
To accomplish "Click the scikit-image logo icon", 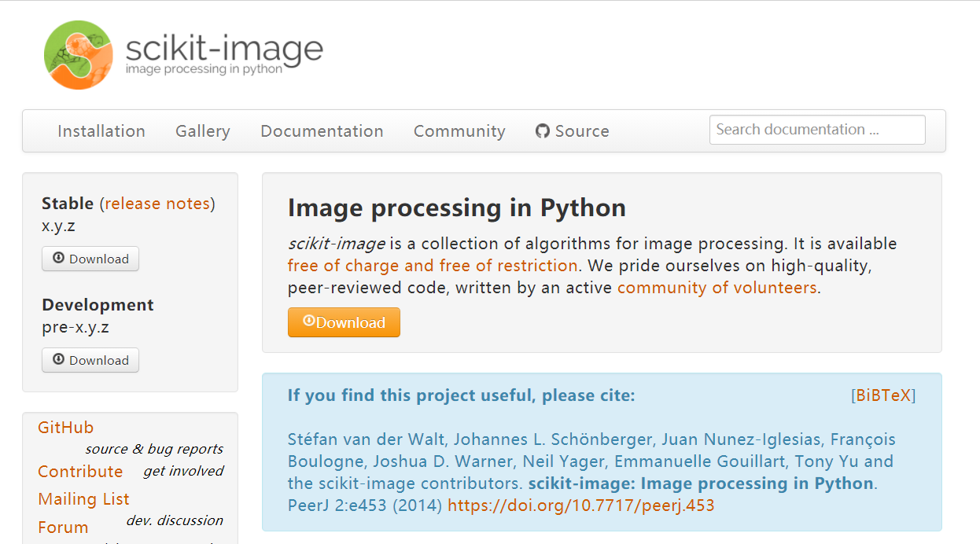I will click(x=79, y=55).
